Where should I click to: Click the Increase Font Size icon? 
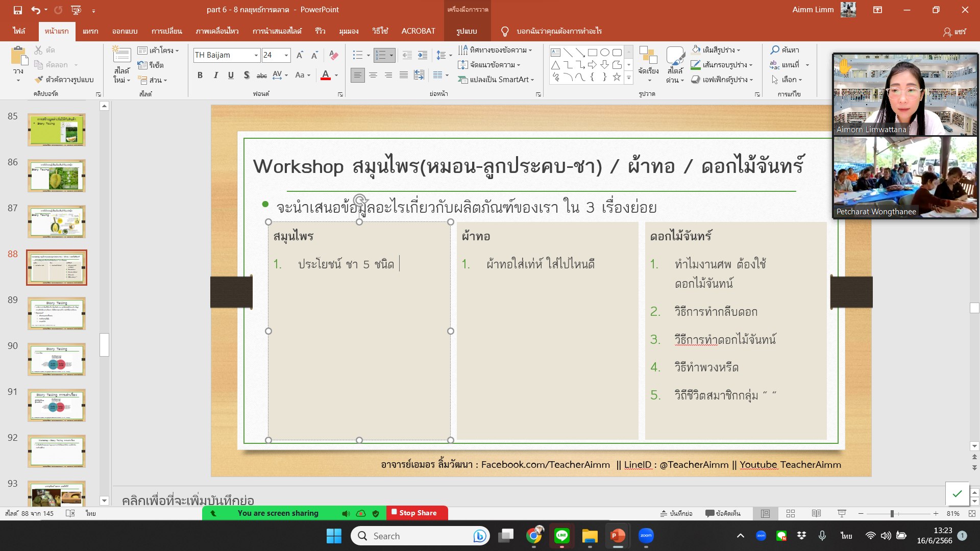tap(300, 55)
